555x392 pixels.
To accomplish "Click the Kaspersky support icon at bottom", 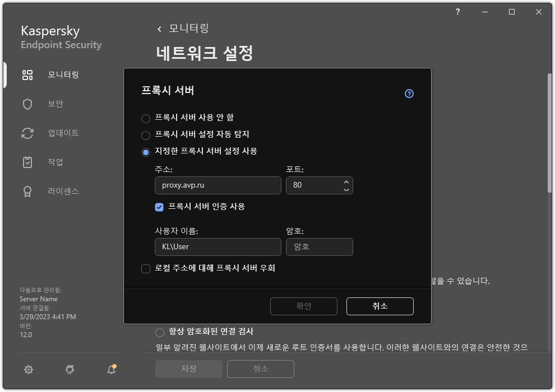I will coord(70,370).
